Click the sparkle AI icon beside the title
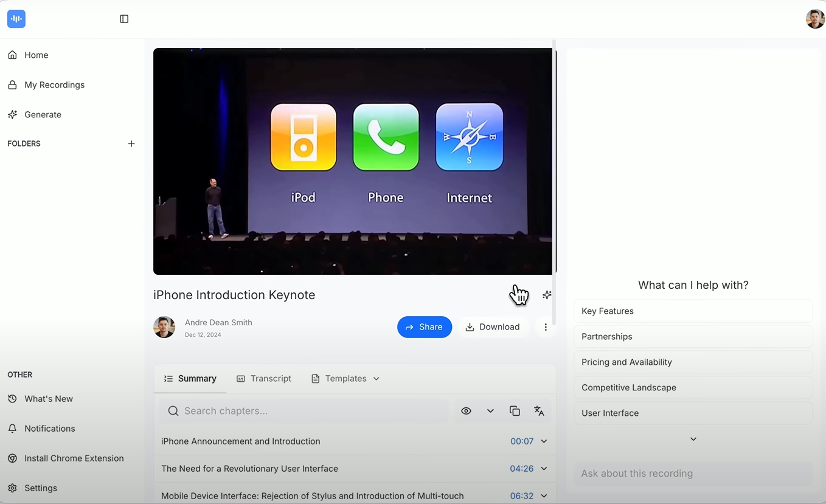 547,295
